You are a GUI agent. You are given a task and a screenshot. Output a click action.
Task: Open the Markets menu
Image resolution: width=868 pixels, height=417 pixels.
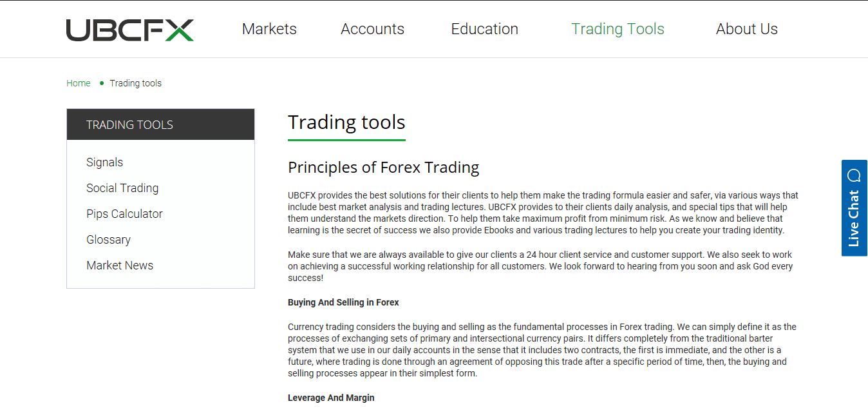point(269,29)
